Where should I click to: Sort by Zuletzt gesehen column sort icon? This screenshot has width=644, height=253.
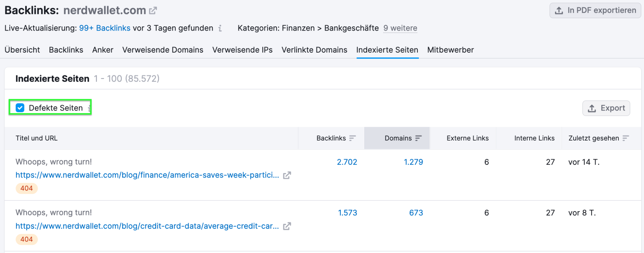pos(626,138)
